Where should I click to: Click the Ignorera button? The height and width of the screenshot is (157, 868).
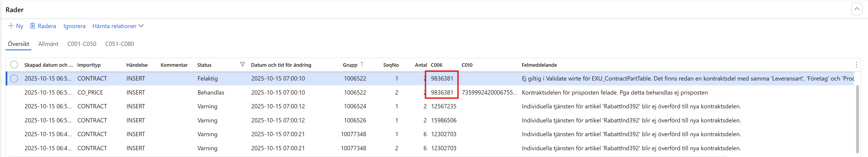(x=74, y=26)
